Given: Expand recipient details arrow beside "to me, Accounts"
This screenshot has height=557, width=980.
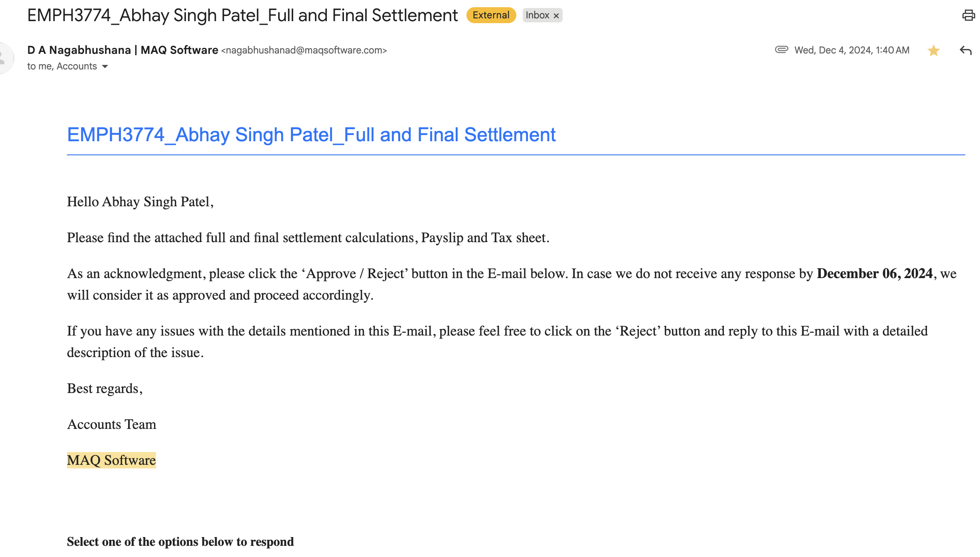Looking at the screenshot, I should click(x=105, y=66).
